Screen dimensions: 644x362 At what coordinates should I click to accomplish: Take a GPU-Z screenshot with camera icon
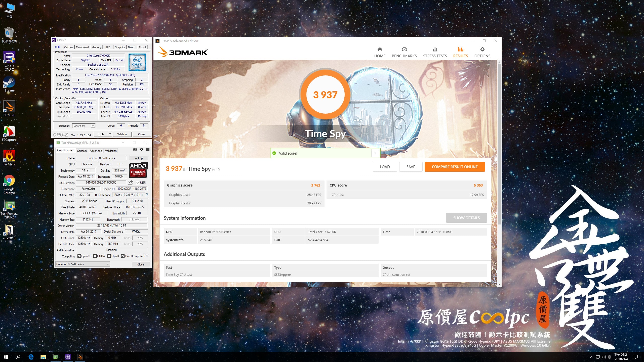click(x=135, y=149)
